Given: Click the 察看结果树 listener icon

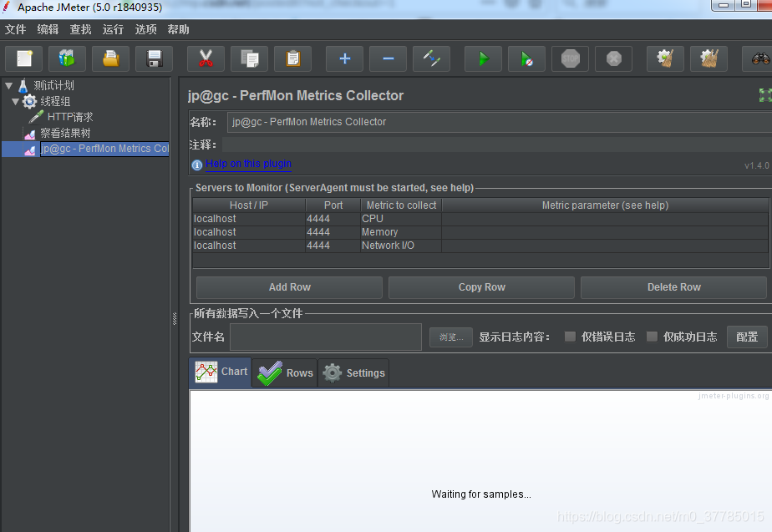Looking at the screenshot, I should [x=29, y=134].
